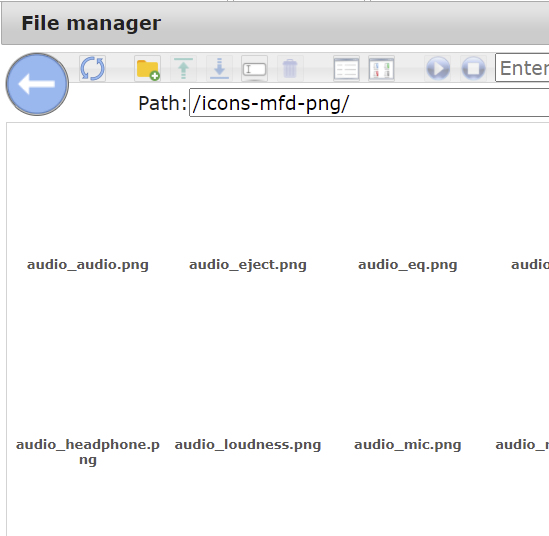Switch to tile view mode
The height and width of the screenshot is (536, 549).
[x=382, y=68]
